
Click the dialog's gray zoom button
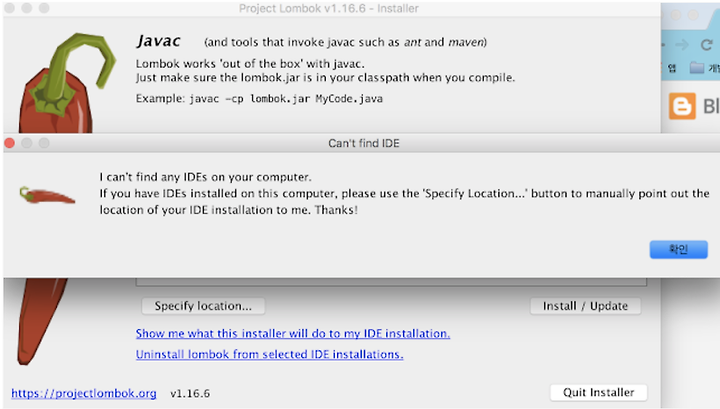(x=44, y=143)
